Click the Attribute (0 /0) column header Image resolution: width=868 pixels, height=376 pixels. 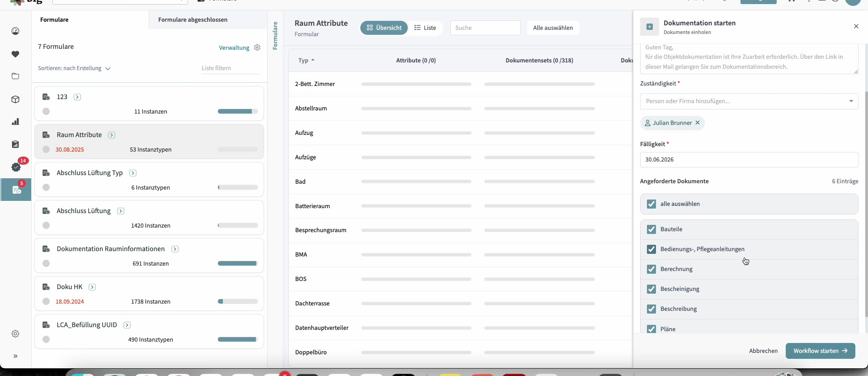[x=416, y=60]
